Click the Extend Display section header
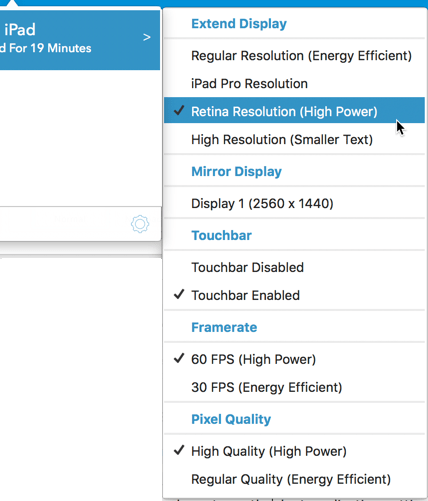Screen dimensions: 428x501 pos(239,24)
